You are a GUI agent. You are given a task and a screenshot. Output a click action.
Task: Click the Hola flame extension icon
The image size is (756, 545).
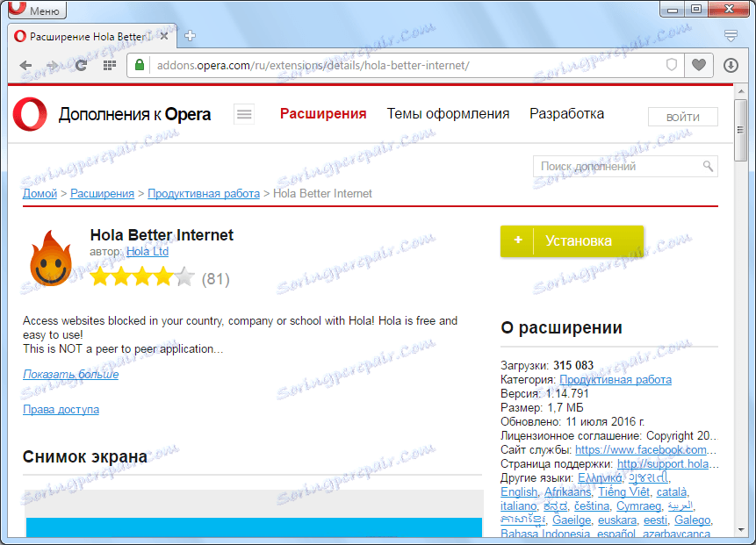[51, 258]
